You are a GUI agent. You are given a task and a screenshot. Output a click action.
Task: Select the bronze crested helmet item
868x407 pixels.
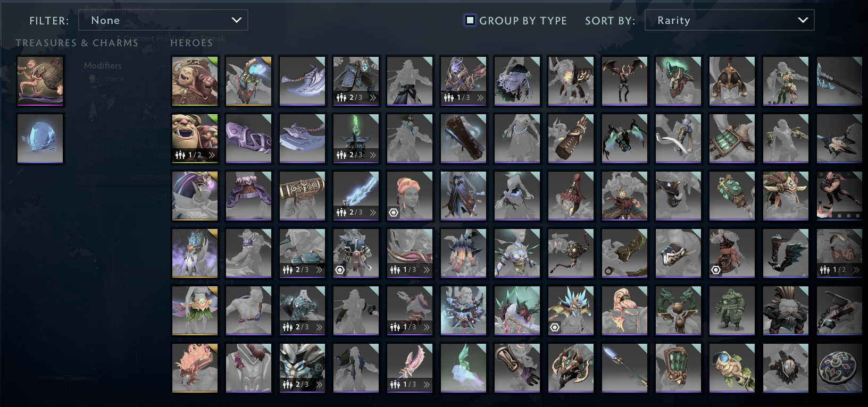(x=732, y=81)
